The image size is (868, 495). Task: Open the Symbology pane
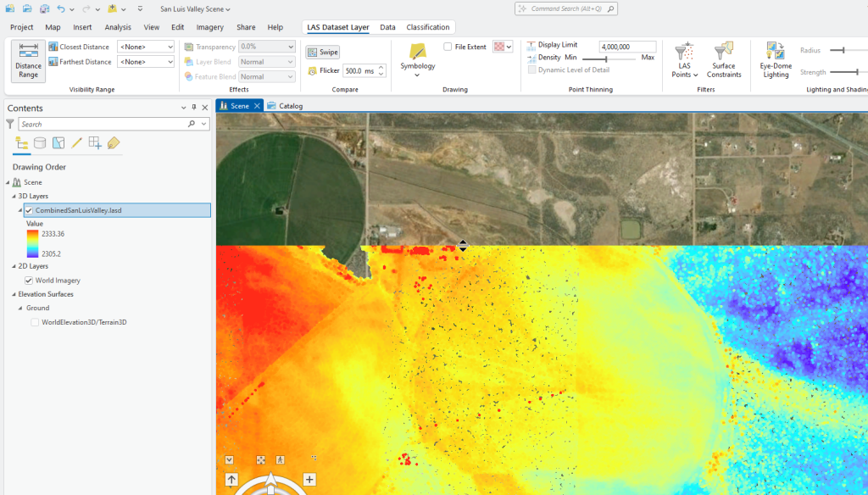417,59
